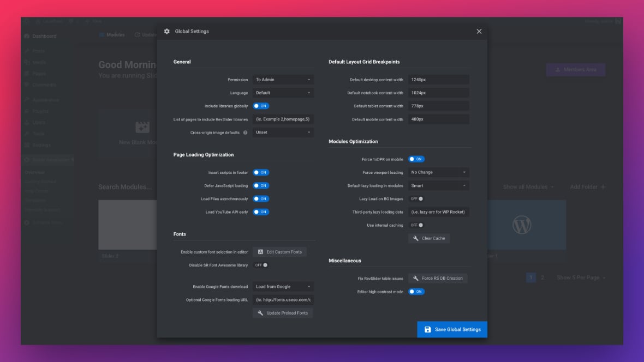Click the floppy disk save icon
Viewport: 644px width, 362px height.
coord(427,330)
